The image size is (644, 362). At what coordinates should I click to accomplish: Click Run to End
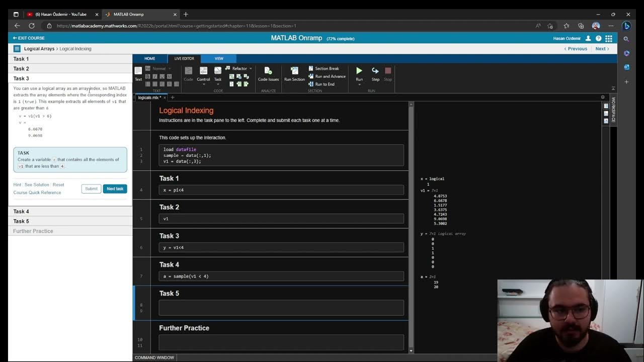coord(321,84)
